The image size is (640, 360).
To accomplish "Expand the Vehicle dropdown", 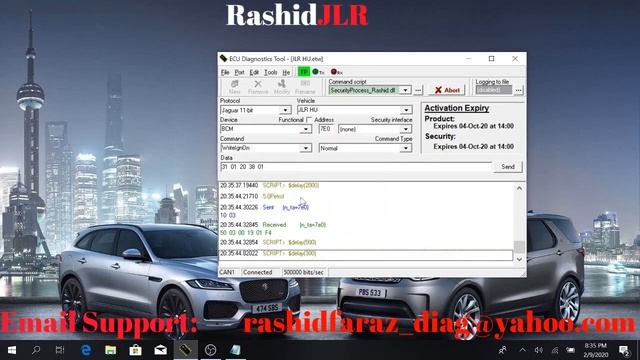I will click(x=406, y=110).
